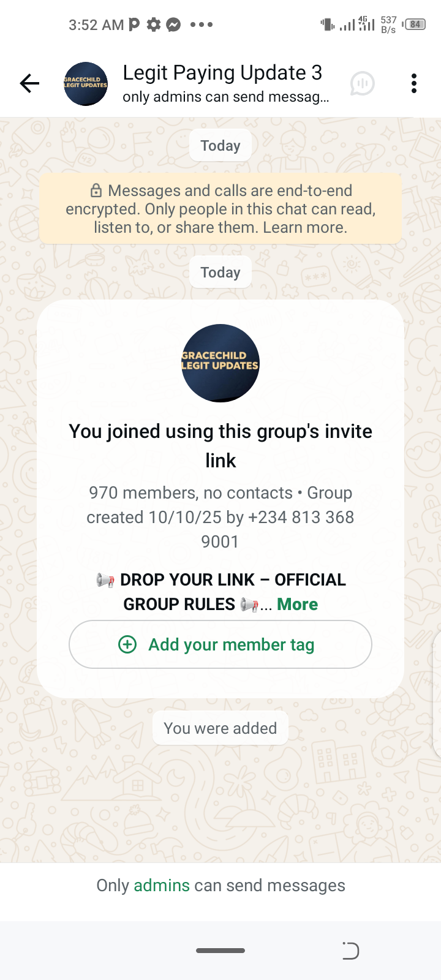Viewport: 441px width, 980px height.
Task: Tap the battery indicator showing 84
Action: tap(415, 24)
